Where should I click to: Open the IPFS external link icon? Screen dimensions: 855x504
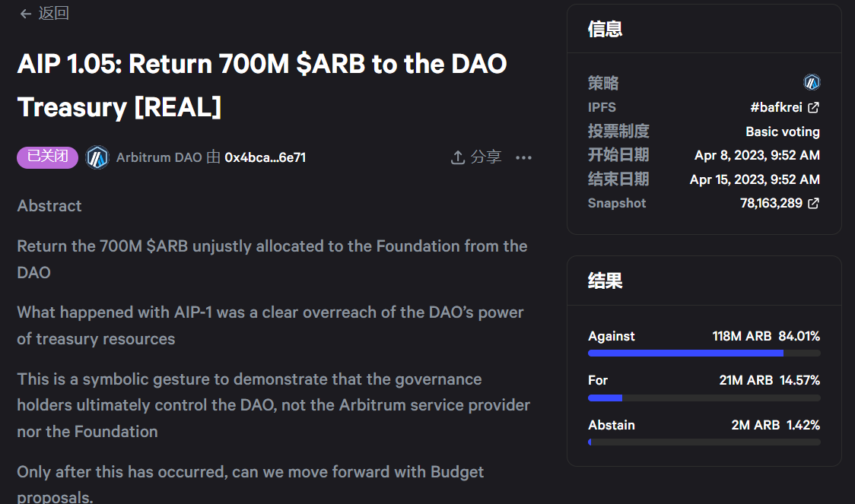point(813,107)
